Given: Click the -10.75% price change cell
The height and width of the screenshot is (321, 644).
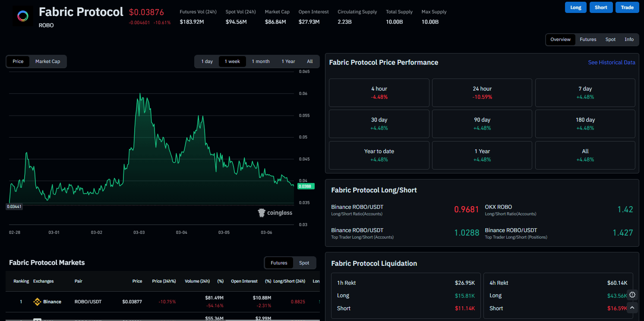Looking at the screenshot, I should (x=167, y=302).
